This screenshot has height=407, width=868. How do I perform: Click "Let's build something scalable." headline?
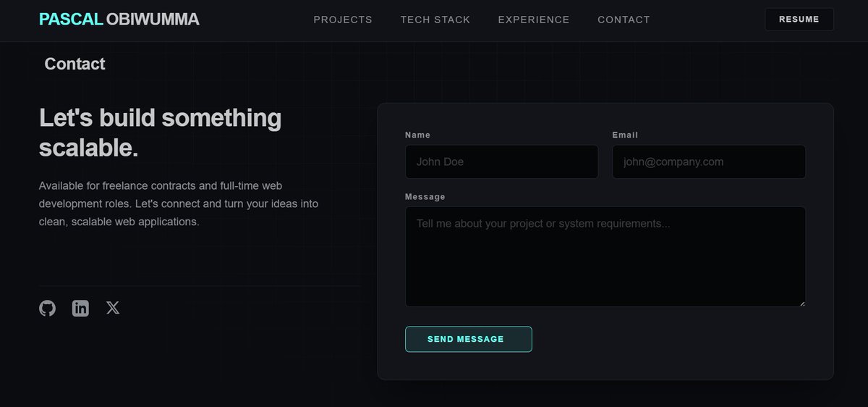click(161, 133)
